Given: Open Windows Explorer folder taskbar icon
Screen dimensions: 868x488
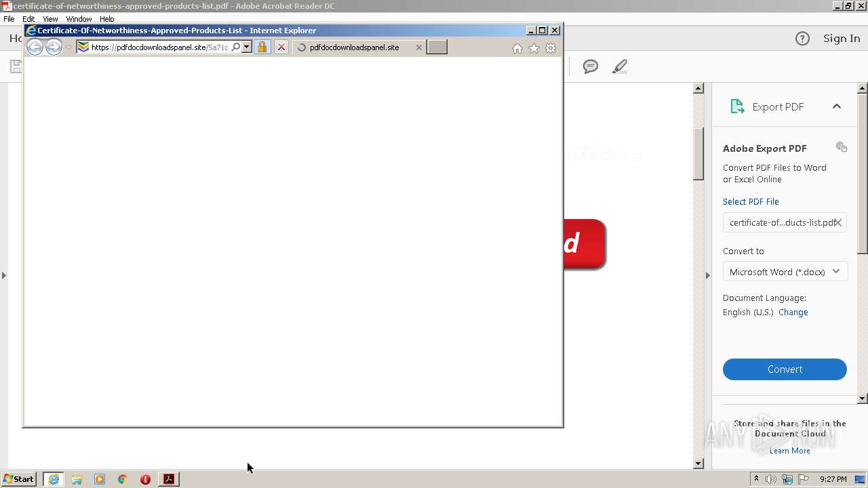Looking at the screenshot, I should click(77, 479).
